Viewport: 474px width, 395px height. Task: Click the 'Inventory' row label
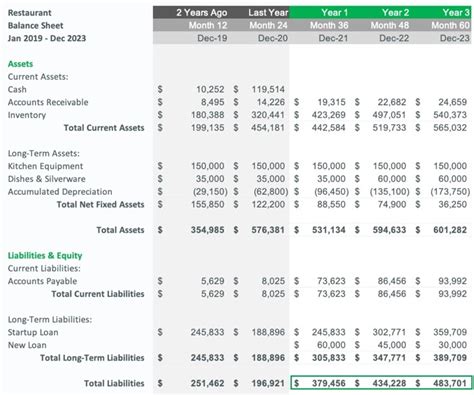pyautogui.click(x=27, y=115)
